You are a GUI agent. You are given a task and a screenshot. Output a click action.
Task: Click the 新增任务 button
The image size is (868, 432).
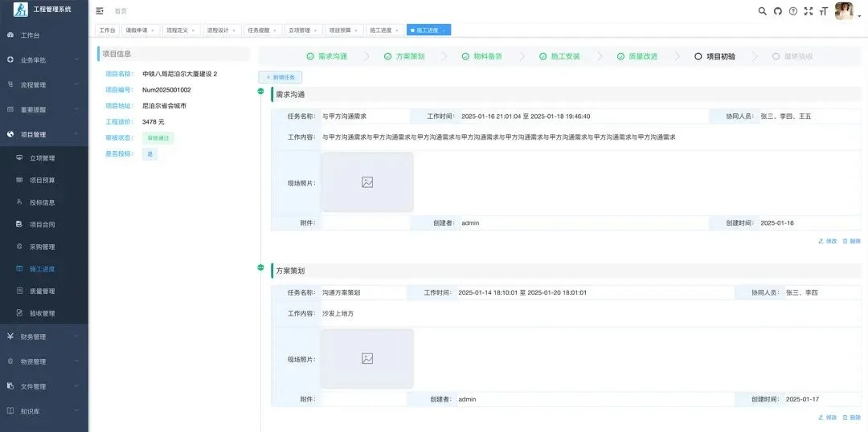pyautogui.click(x=280, y=77)
